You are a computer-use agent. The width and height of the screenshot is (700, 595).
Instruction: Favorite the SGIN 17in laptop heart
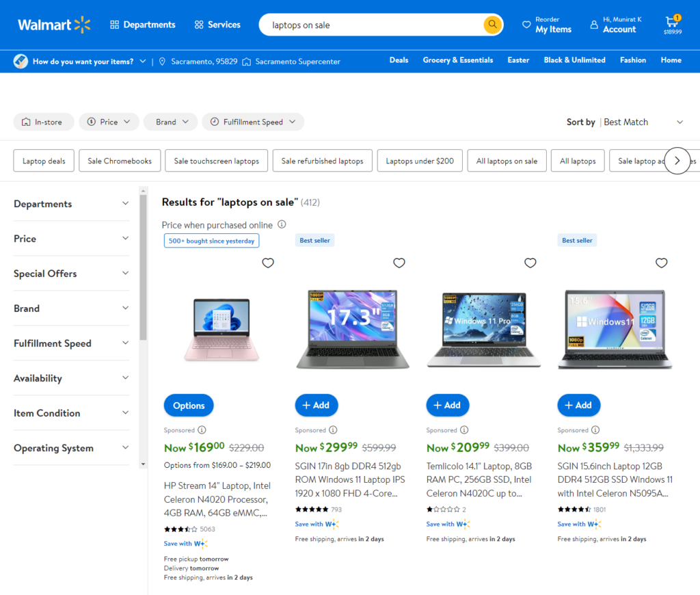[399, 263]
